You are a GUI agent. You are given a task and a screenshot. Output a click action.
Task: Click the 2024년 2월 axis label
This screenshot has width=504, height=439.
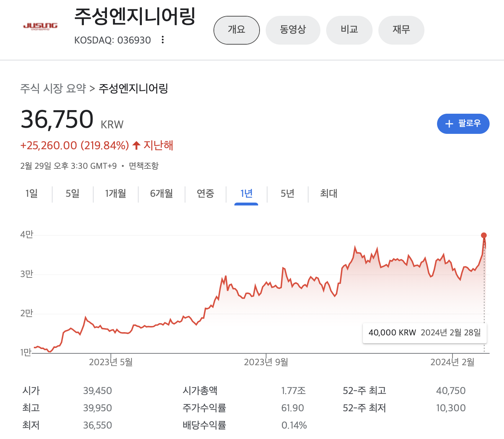(453, 362)
